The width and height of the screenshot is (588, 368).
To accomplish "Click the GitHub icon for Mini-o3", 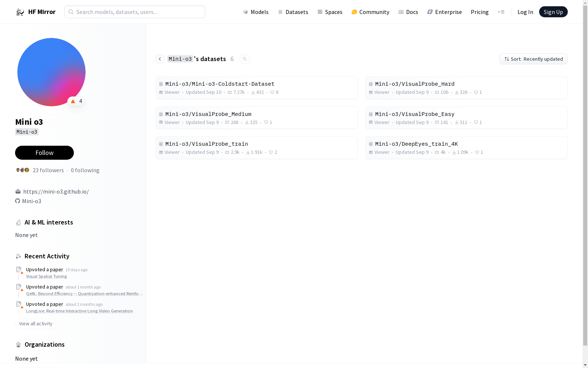I will click(18, 201).
